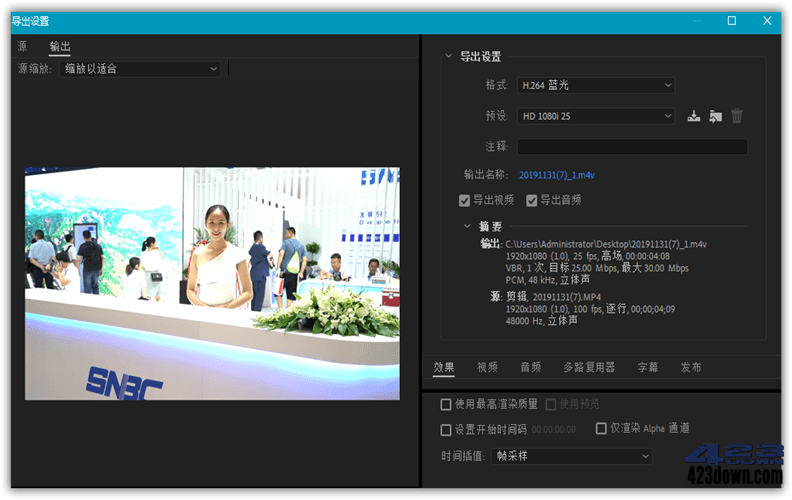Collapse the 摘要 section
Viewport: 792px width, 500px height.
(467, 226)
